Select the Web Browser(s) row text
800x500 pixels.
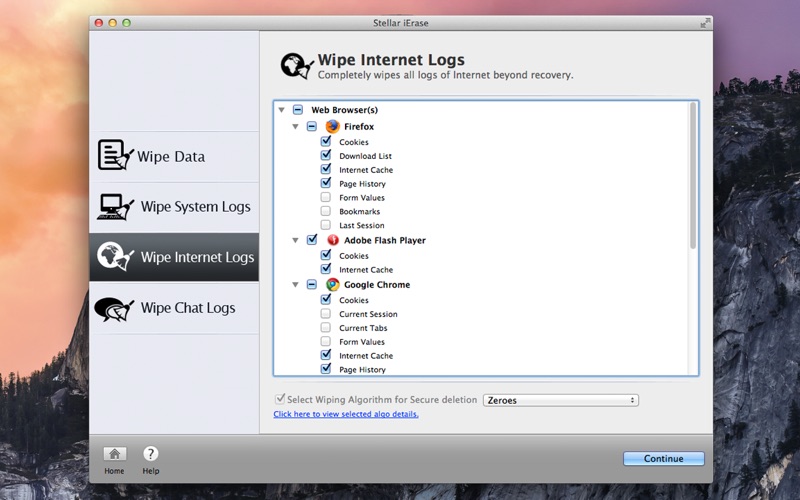(x=344, y=110)
